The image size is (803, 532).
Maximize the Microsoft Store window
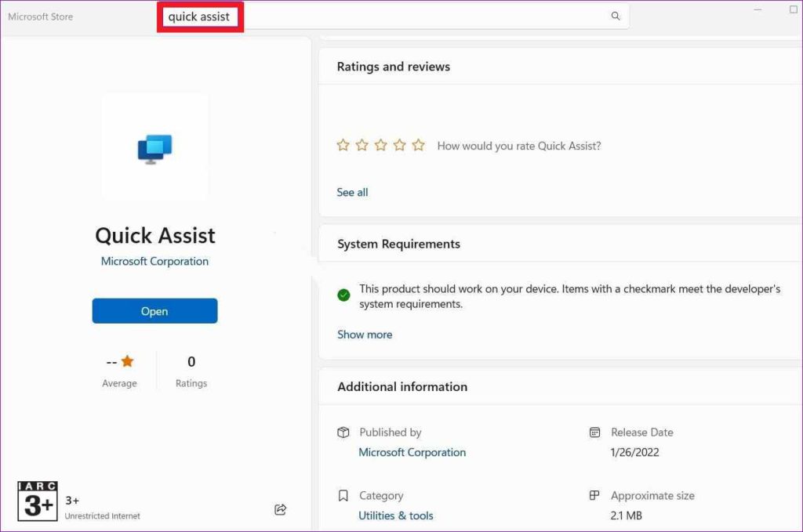point(794,9)
